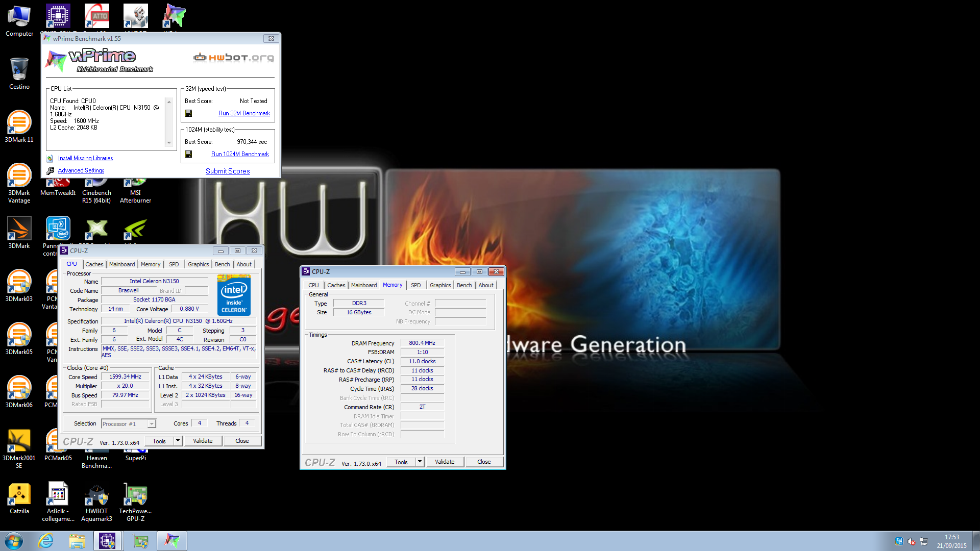Click the ATTO benchmark desktop icon
Screen dimensions: 980x551
[x=97, y=16]
